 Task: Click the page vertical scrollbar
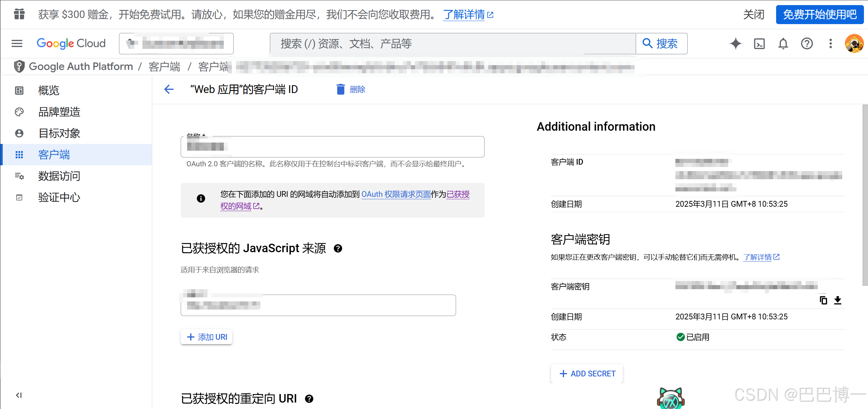865,195
